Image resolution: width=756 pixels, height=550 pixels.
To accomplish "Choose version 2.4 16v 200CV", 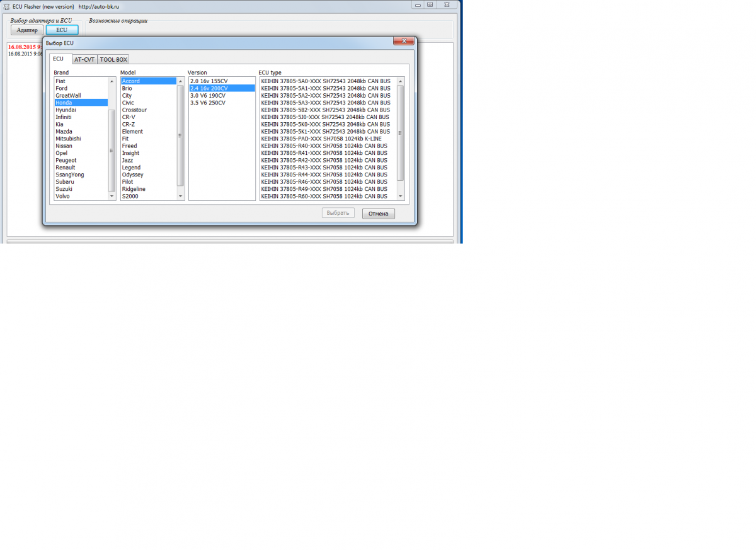I will tap(222, 89).
